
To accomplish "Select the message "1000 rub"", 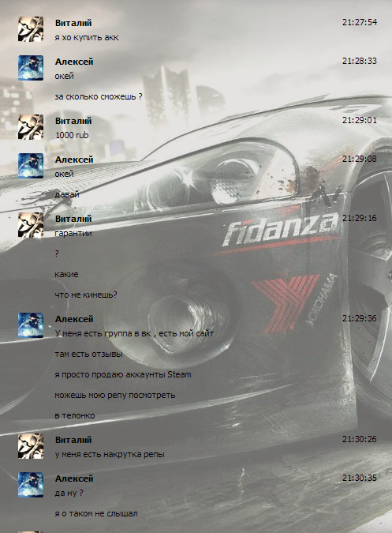I will click(x=72, y=135).
